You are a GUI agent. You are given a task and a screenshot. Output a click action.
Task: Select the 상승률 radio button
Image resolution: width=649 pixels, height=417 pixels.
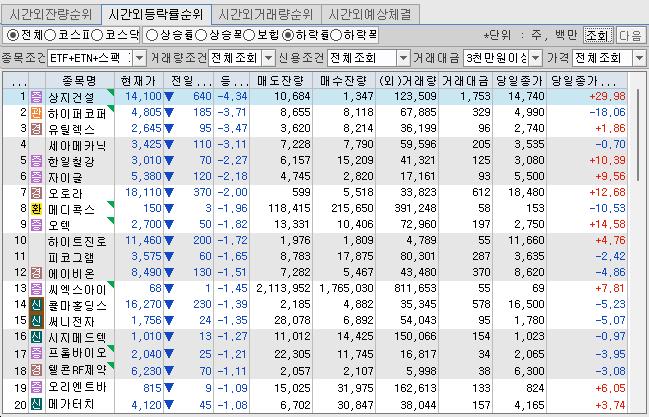tap(152, 36)
